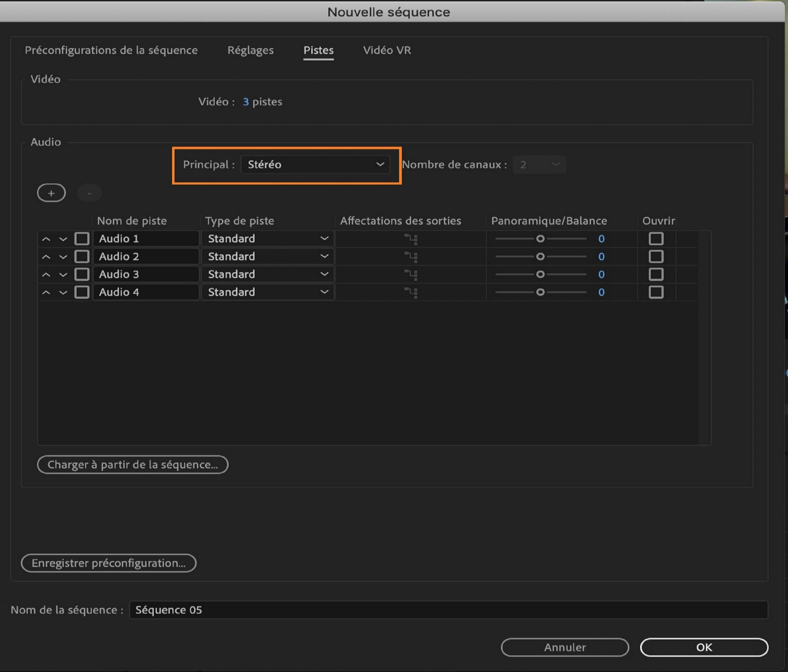Open Type de piste dropdown for Audio 3
This screenshot has width=788, height=672.
pyautogui.click(x=268, y=274)
